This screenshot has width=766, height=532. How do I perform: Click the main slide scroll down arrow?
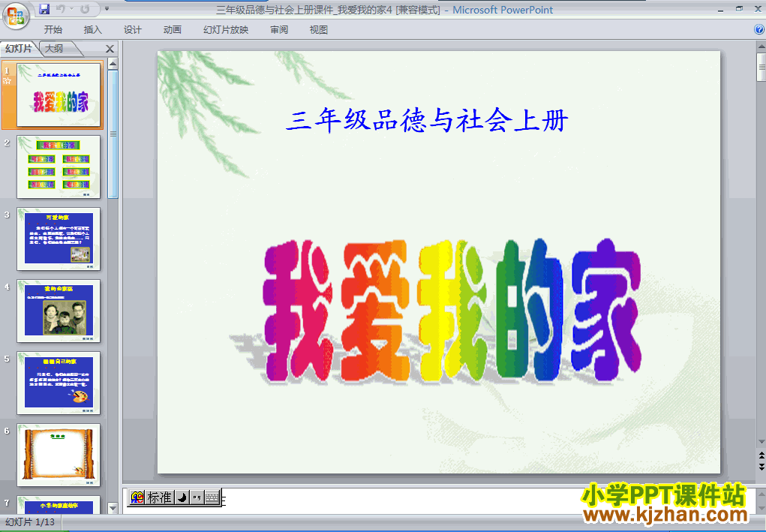(x=761, y=442)
